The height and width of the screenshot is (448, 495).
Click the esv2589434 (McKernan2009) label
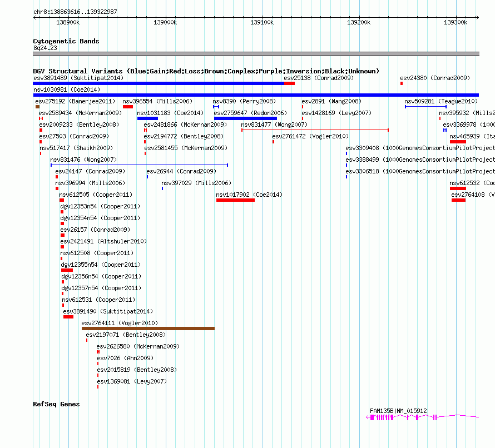[80, 113]
